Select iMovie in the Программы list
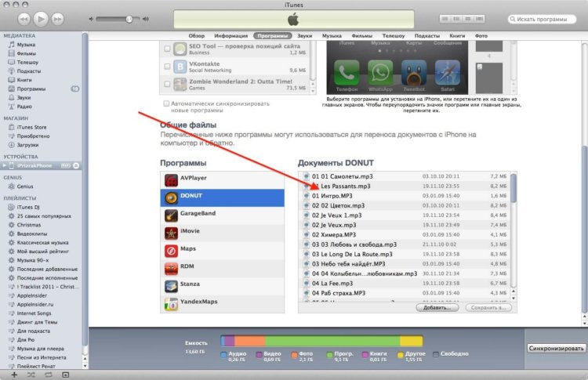The height and width of the screenshot is (380, 588). point(222,233)
